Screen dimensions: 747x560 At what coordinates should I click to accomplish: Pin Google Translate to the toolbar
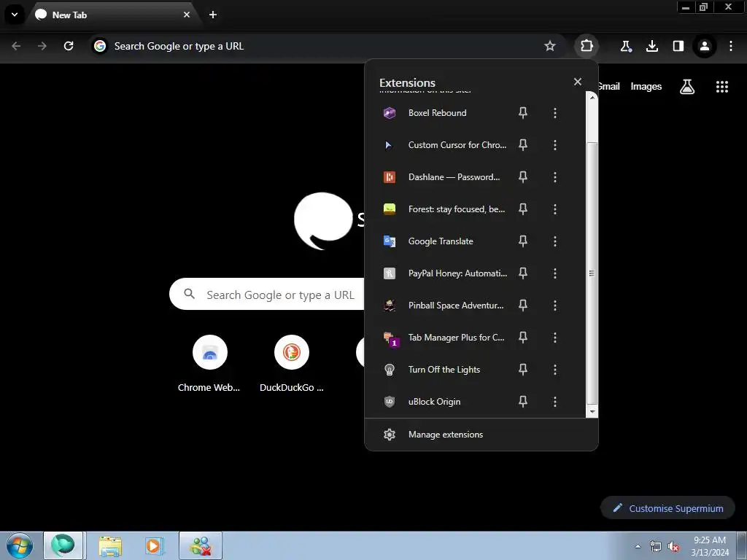[522, 241]
